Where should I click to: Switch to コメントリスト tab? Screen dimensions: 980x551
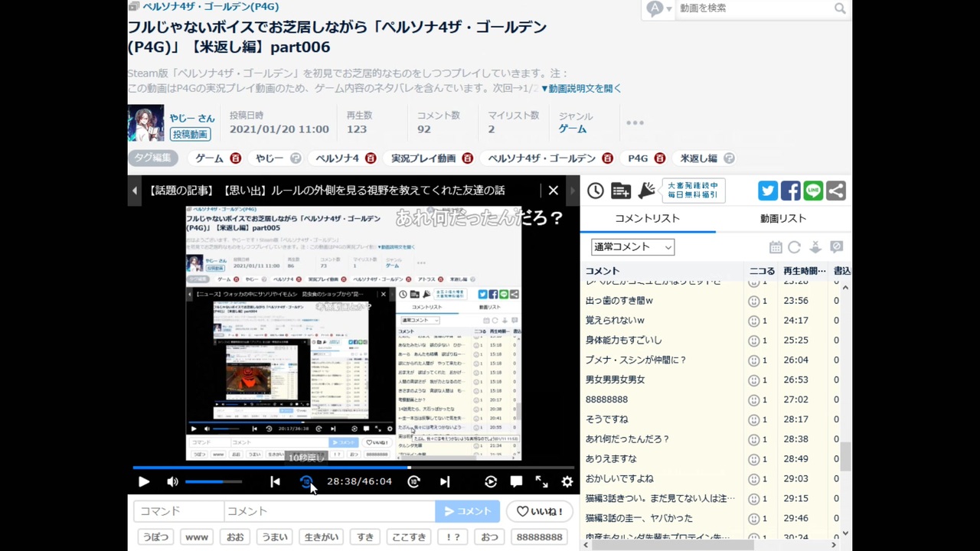tap(647, 218)
